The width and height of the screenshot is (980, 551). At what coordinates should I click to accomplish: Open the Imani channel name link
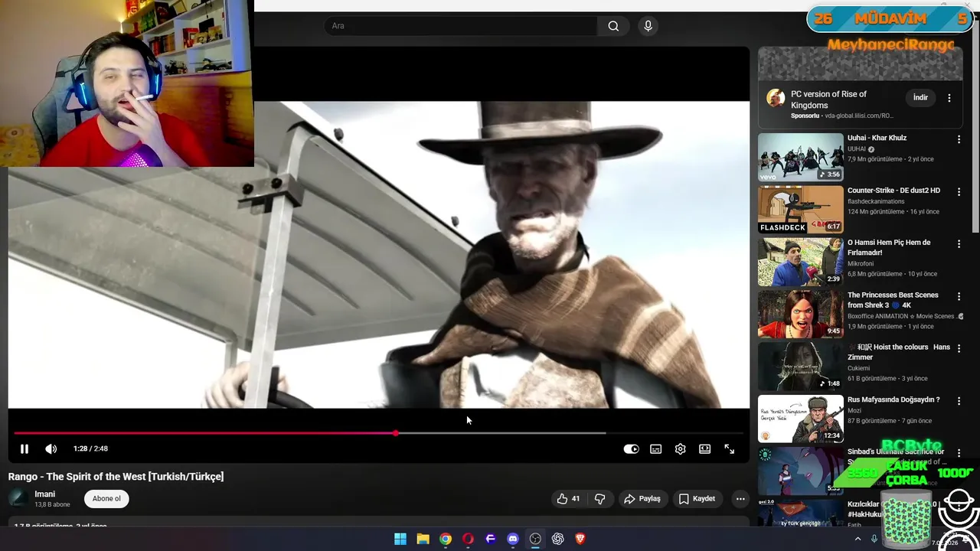point(44,494)
